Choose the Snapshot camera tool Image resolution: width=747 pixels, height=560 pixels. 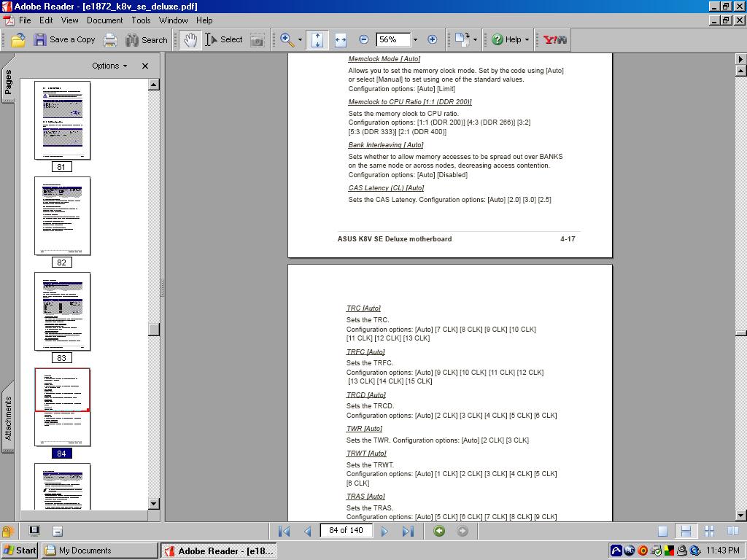[x=258, y=40]
